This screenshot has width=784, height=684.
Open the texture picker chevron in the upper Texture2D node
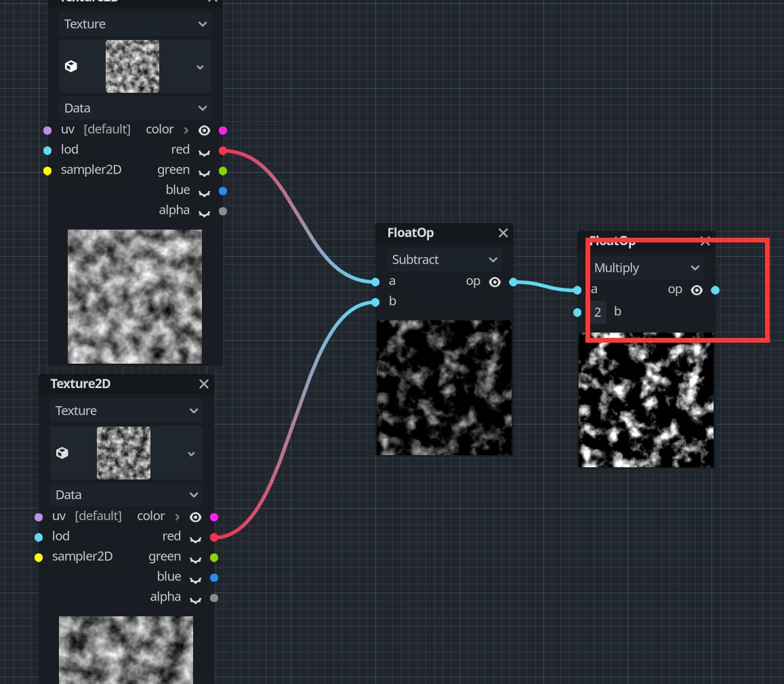(200, 67)
